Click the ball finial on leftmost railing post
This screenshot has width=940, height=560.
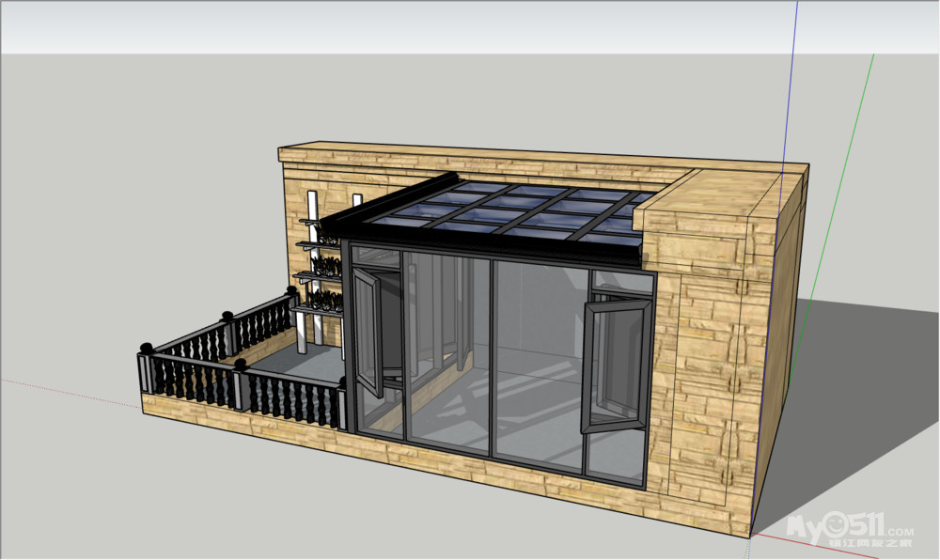[145, 349]
